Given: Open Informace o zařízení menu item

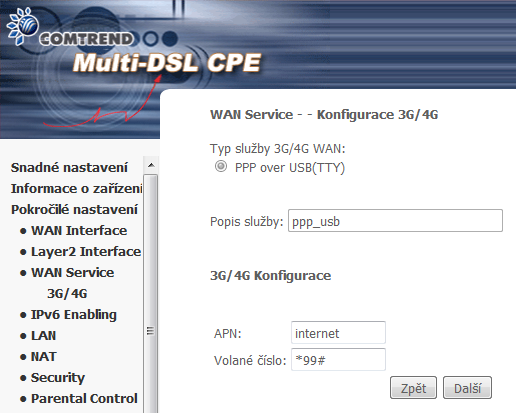Looking at the screenshot, I should tap(77, 189).
